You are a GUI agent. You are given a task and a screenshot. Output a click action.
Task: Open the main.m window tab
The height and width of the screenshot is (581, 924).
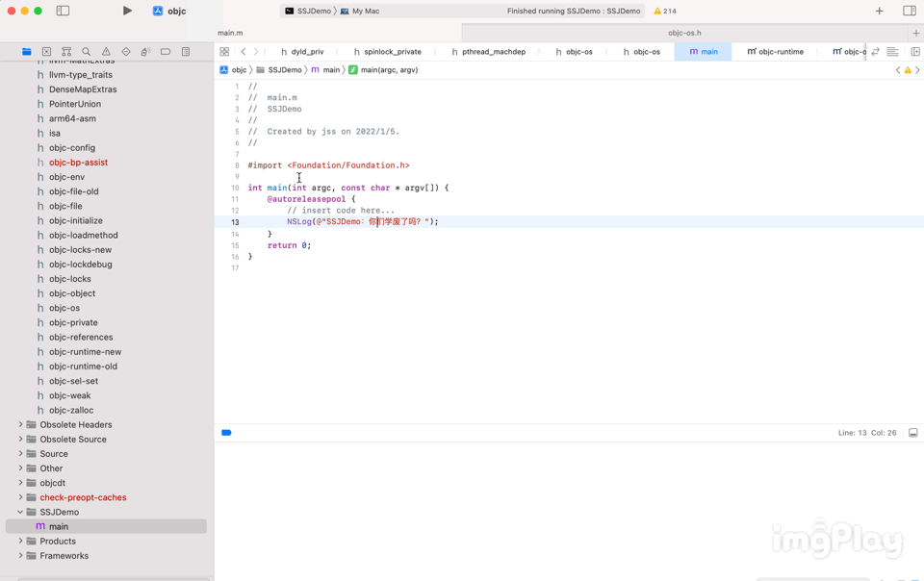pyautogui.click(x=230, y=33)
